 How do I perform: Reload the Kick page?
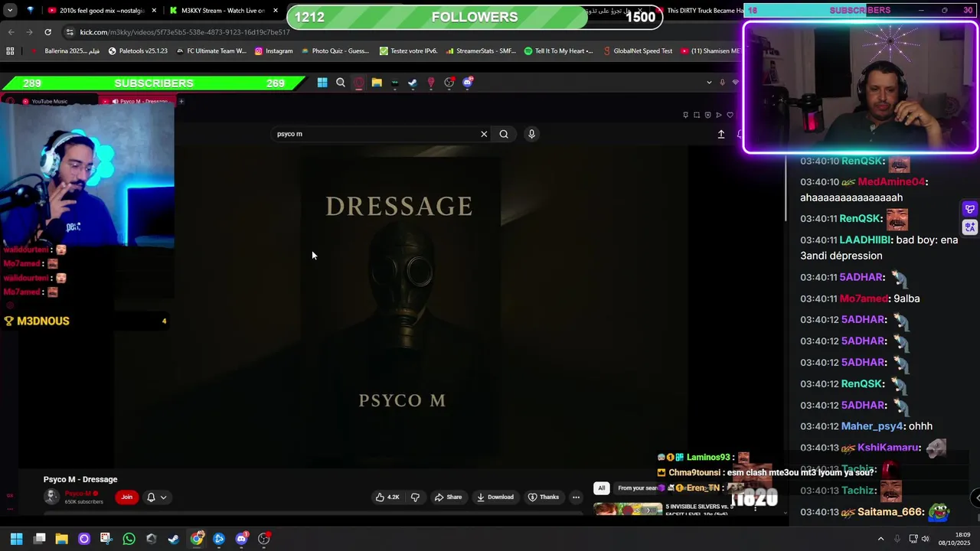pyautogui.click(x=47, y=32)
